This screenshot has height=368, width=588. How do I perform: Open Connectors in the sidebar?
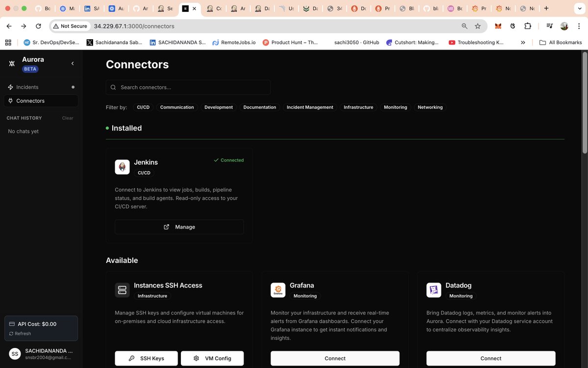pyautogui.click(x=41, y=101)
